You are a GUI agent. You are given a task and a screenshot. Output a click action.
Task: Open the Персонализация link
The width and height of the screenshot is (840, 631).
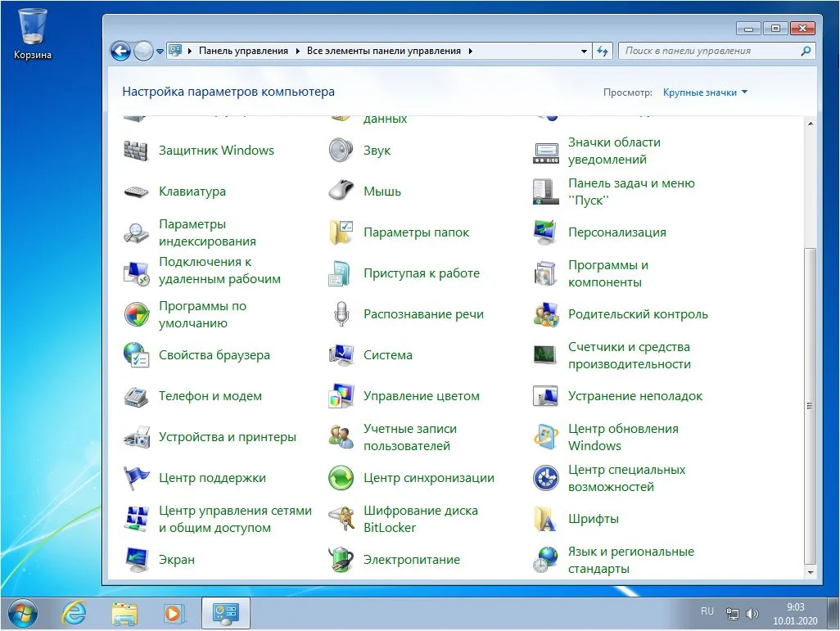[x=616, y=232]
